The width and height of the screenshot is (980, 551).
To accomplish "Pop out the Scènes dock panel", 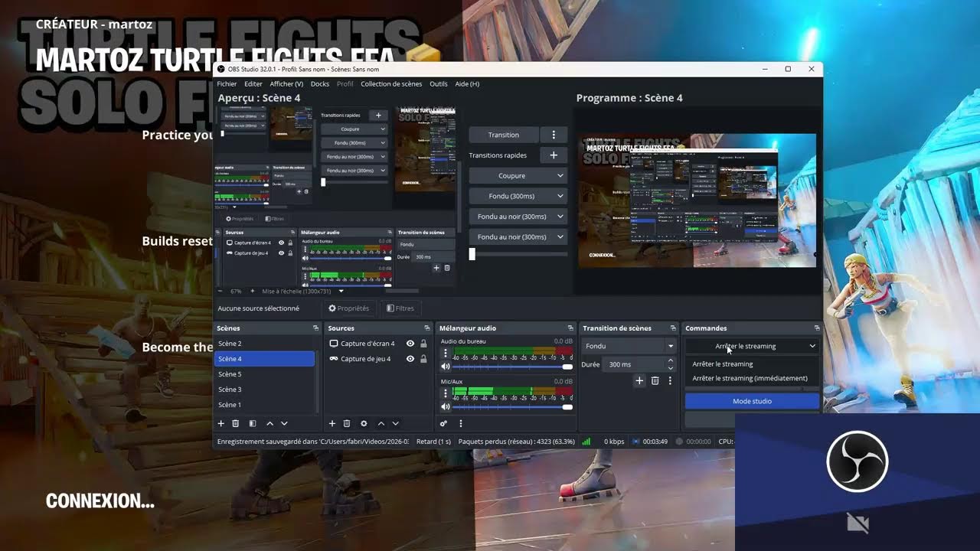I will click(x=315, y=328).
